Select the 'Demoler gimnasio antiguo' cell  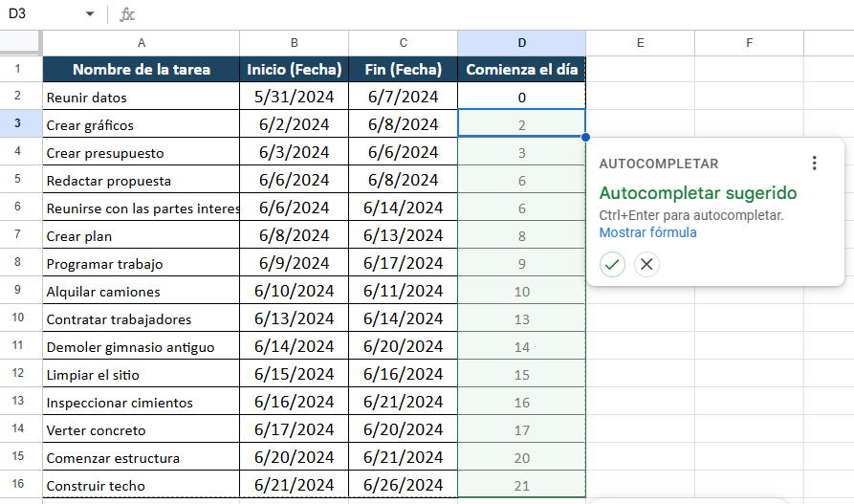click(x=142, y=346)
